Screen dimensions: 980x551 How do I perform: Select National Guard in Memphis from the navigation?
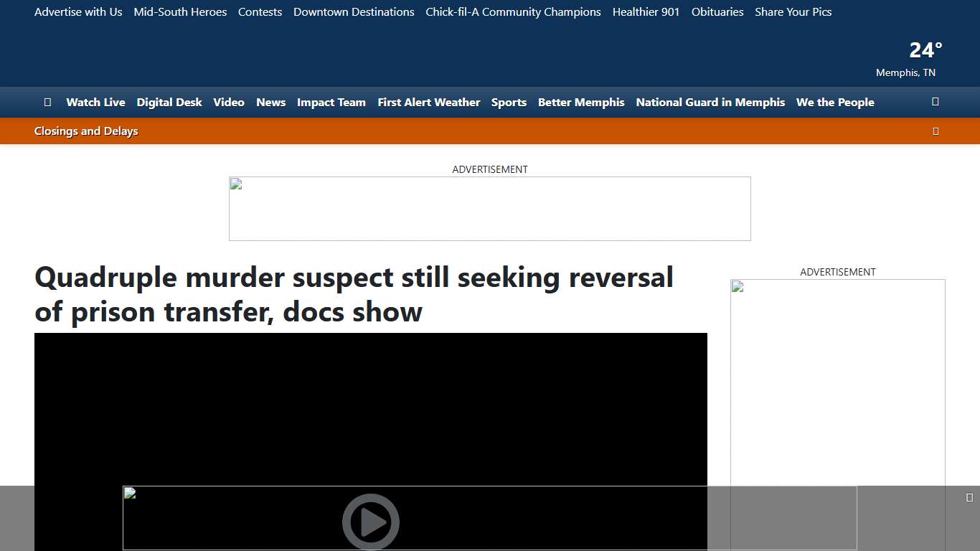click(x=710, y=102)
